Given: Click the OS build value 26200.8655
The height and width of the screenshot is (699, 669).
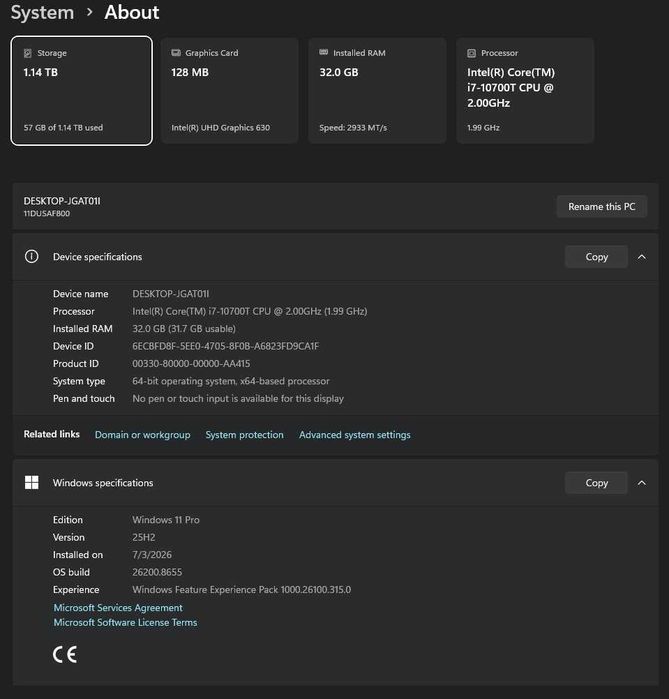Looking at the screenshot, I should coord(157,572).
